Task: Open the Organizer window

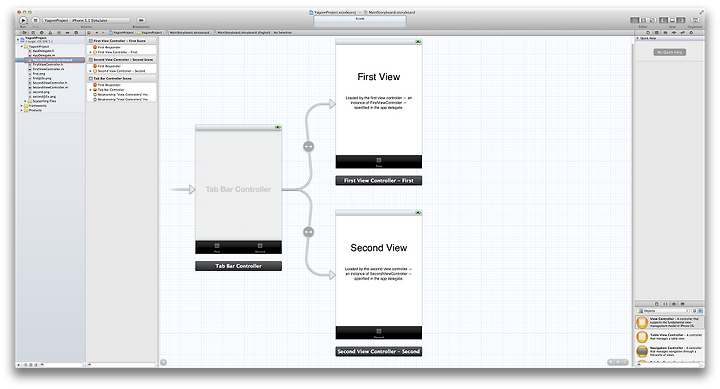Action: (695, 20)
